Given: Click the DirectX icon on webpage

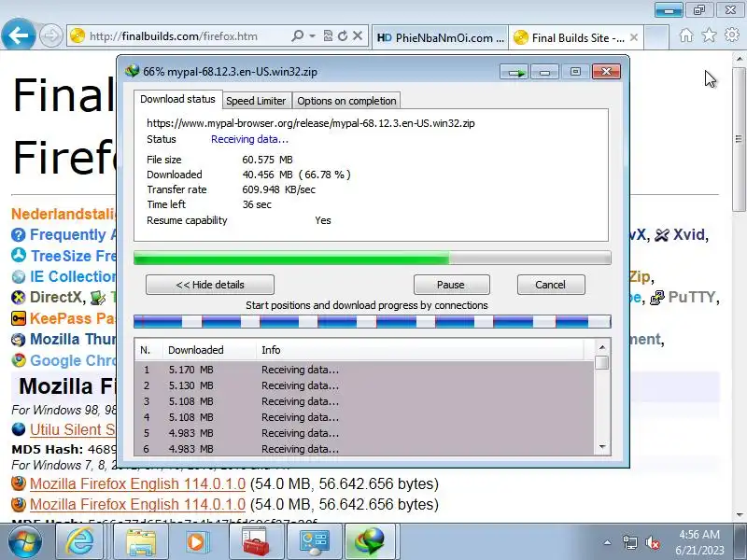Looking at the screenshot, I should click(18, 298).
